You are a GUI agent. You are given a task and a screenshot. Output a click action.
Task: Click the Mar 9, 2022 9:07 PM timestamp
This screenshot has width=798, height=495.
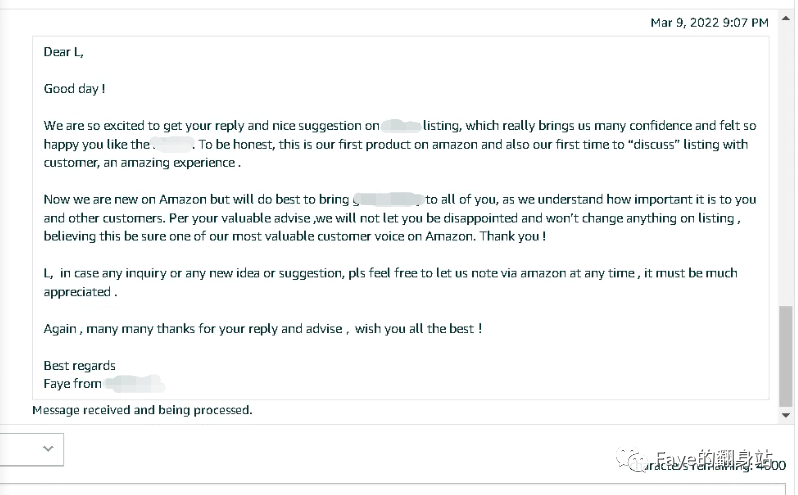(x=709, y=22)
